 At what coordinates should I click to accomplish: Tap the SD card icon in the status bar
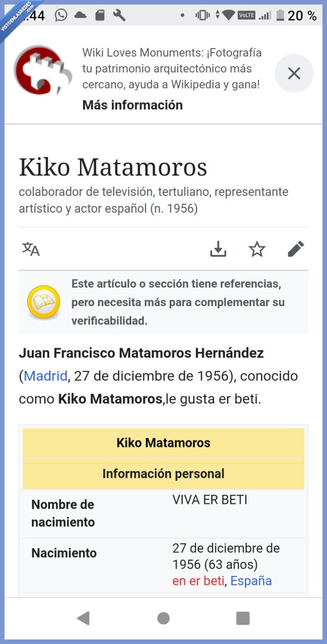[99, 15]
